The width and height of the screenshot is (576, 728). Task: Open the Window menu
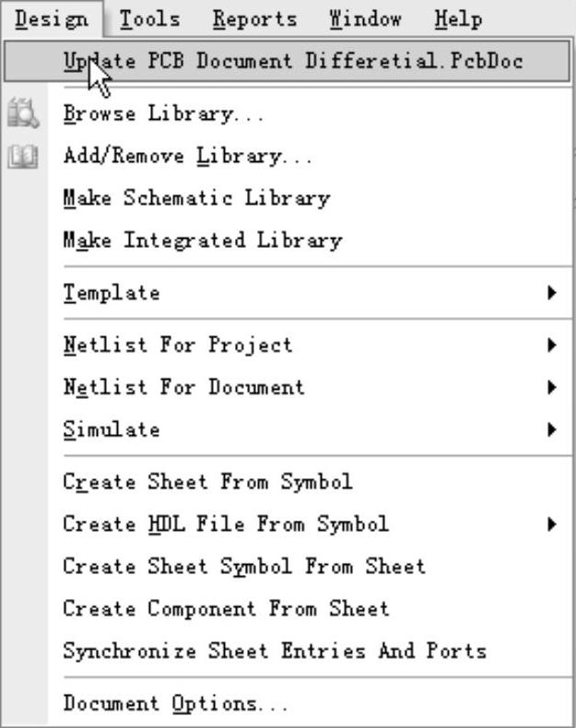[365, 18]
